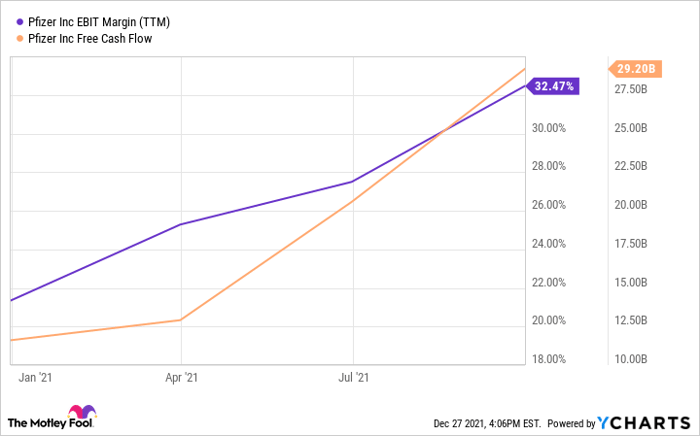Click the Jul '21 x-axis label
The height and width of the screenshot is (436, 700).
(x=353, y=378)
